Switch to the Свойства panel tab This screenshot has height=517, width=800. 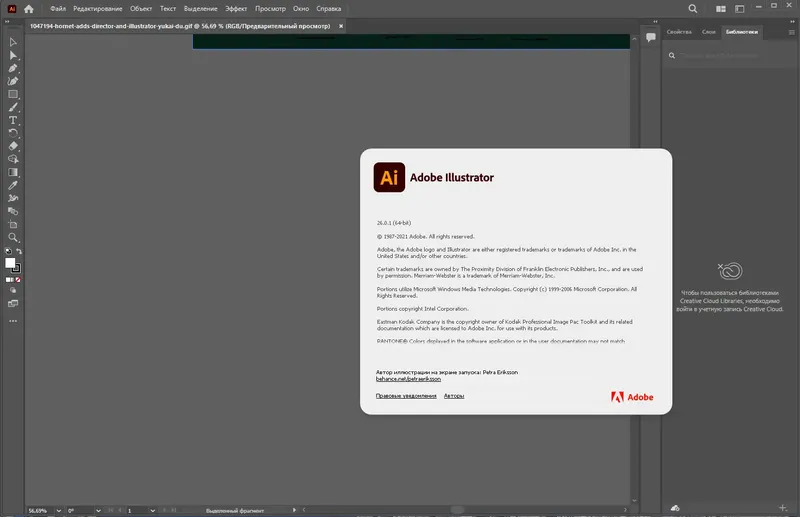[679, 32]
